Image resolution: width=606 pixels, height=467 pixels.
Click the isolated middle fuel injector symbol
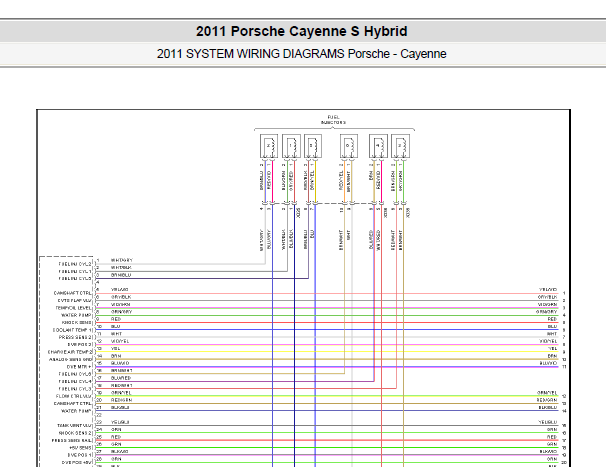[x=349, y=146]
